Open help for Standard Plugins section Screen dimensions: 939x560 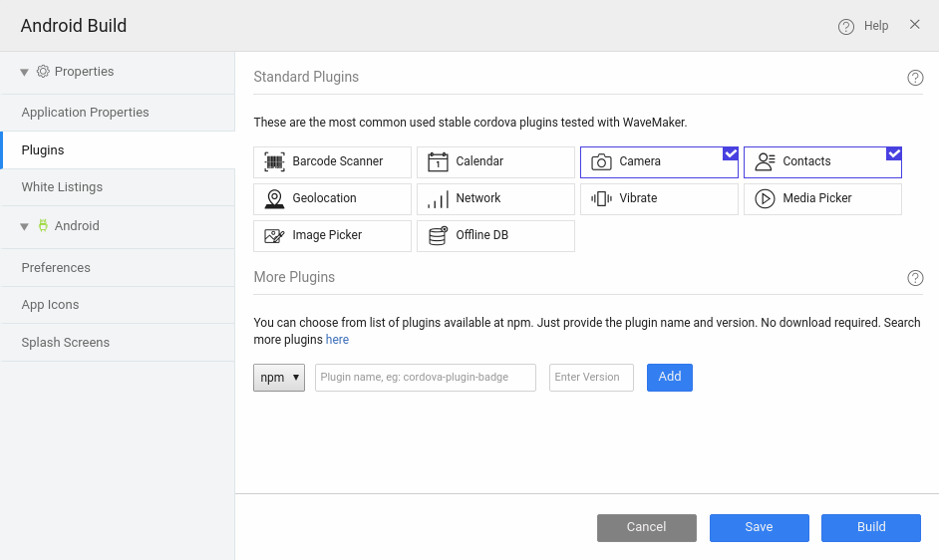point(915,78)
